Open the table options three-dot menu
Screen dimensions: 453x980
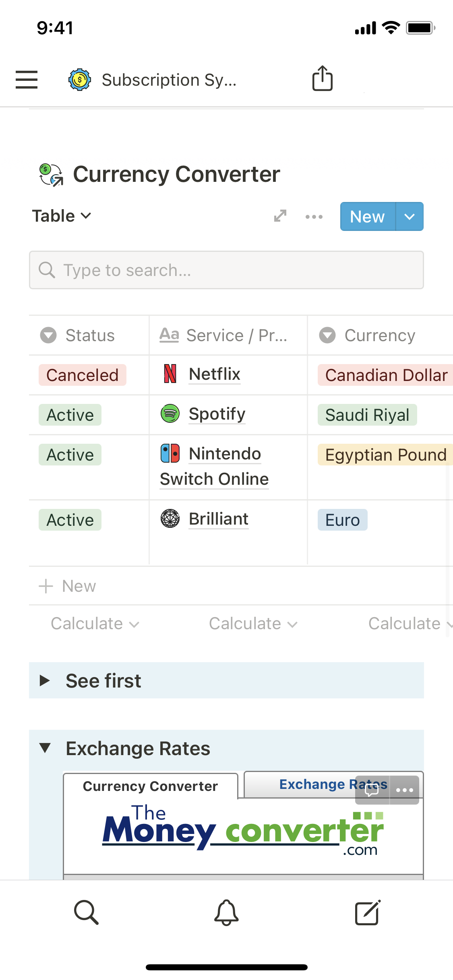(x=314, y=217)
